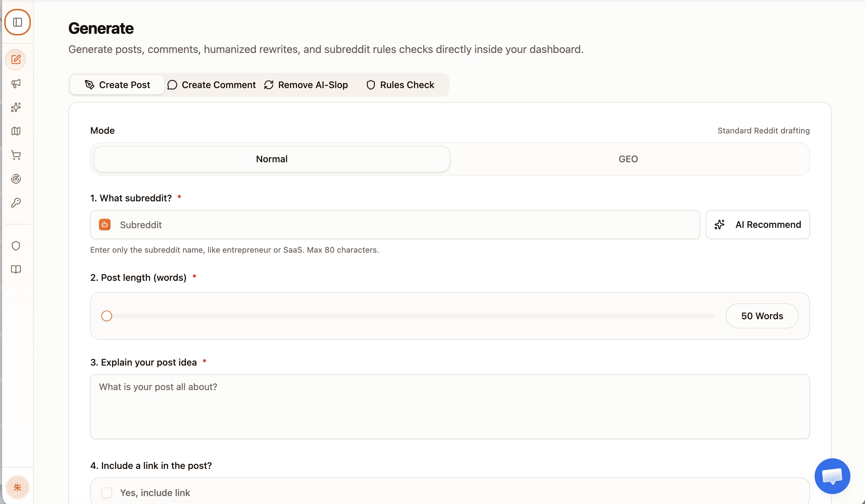Open the blue chat support bubble
This screenshot has width=865, height=504.
(832, 476)
